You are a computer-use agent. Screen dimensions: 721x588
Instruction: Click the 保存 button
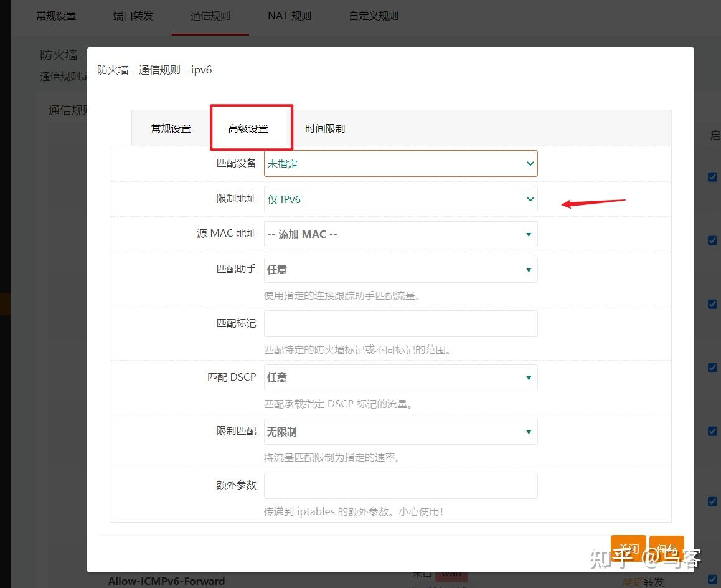pyautogui.click(x=666, y=549)
